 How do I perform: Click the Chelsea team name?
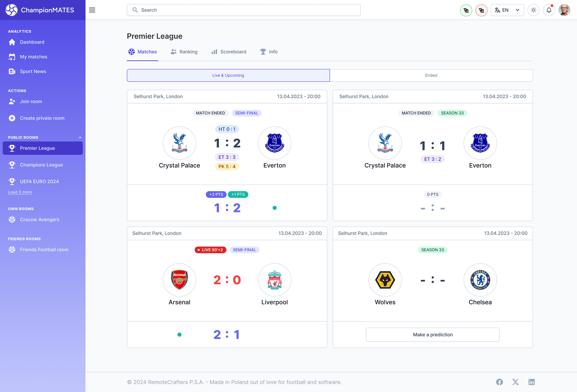(480, 302)
